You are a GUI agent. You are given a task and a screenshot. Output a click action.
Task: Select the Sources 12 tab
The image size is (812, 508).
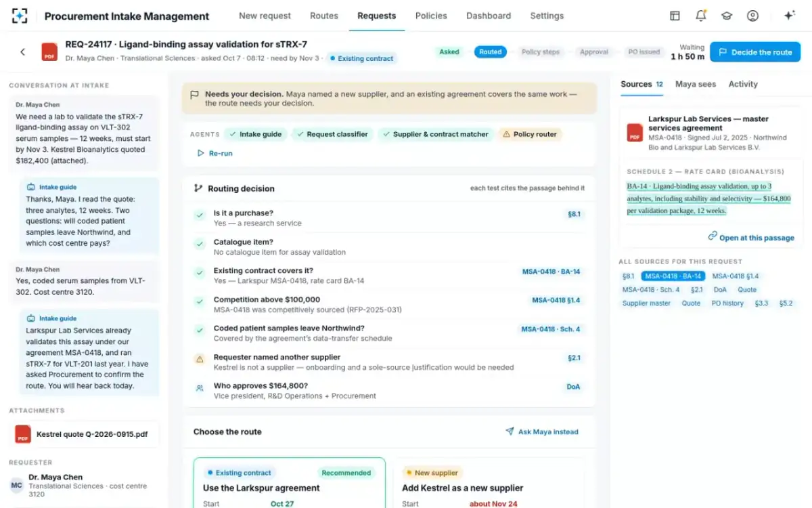(x=641, y=84)
